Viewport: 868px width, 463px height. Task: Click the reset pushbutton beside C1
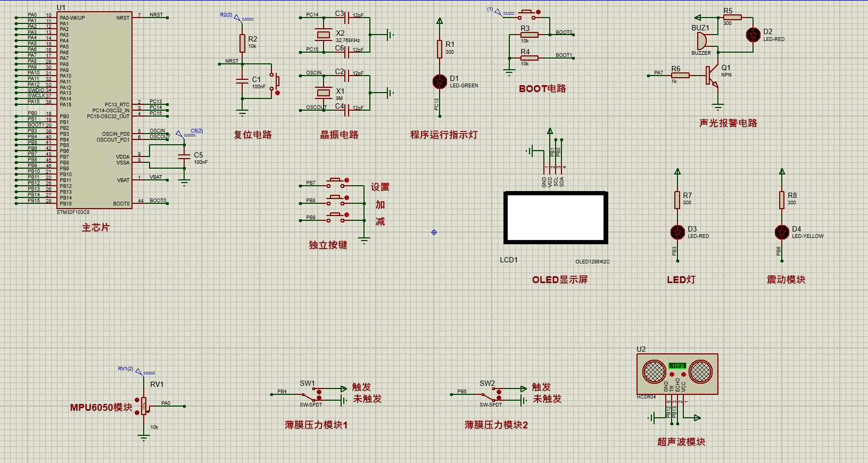[x=274, y=81]
